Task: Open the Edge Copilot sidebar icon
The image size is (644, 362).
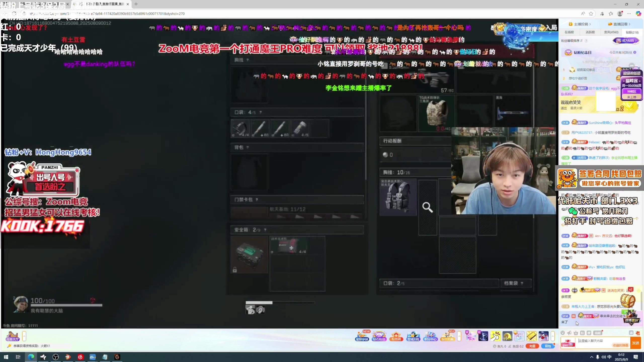Action: tap(638, 14)
